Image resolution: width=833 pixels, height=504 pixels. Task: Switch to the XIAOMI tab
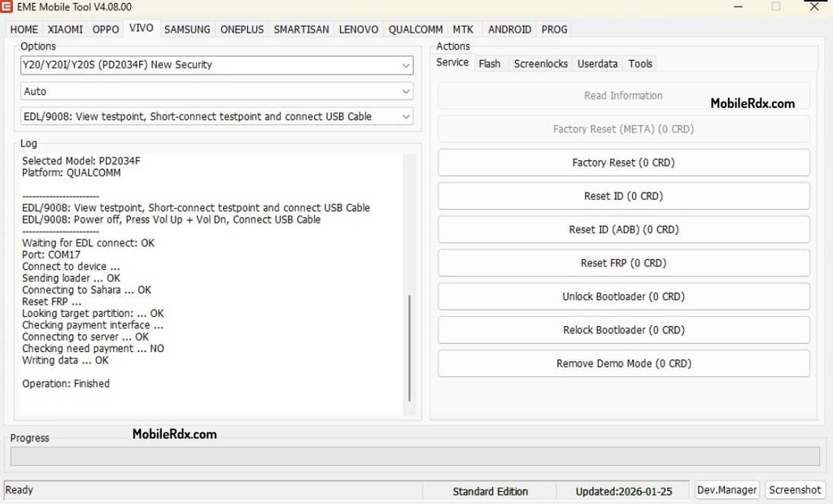click(65, 30)
